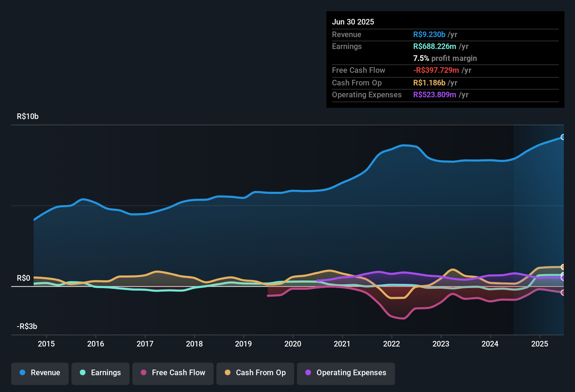This screenshot has width=575, height=392.
Task: Select the Cash From Op endpoint marker at chart right
Action: click(x=563, y=267)
